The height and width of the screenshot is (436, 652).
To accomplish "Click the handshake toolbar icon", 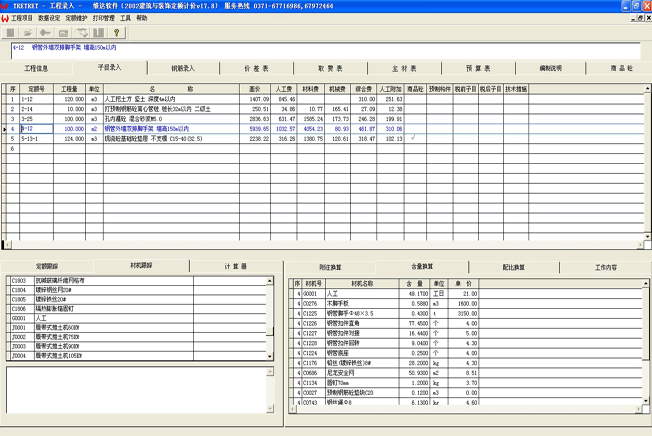I will (x=81, y=33).
